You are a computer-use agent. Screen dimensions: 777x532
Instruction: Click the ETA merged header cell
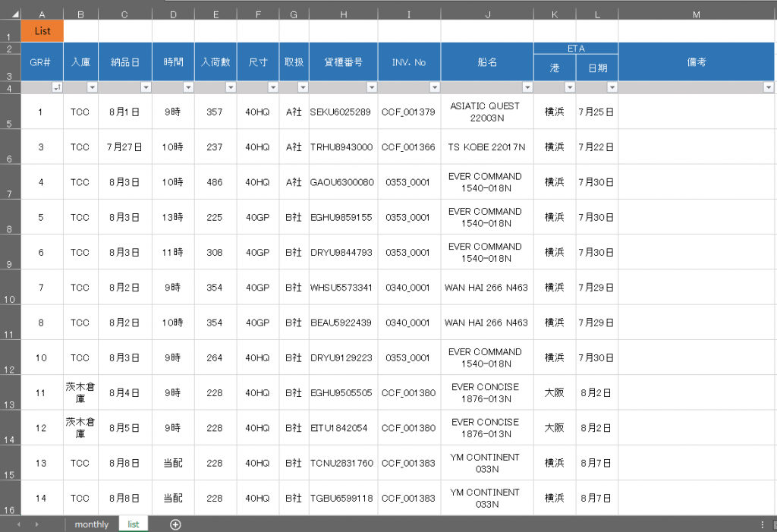[x=576, y=48]
